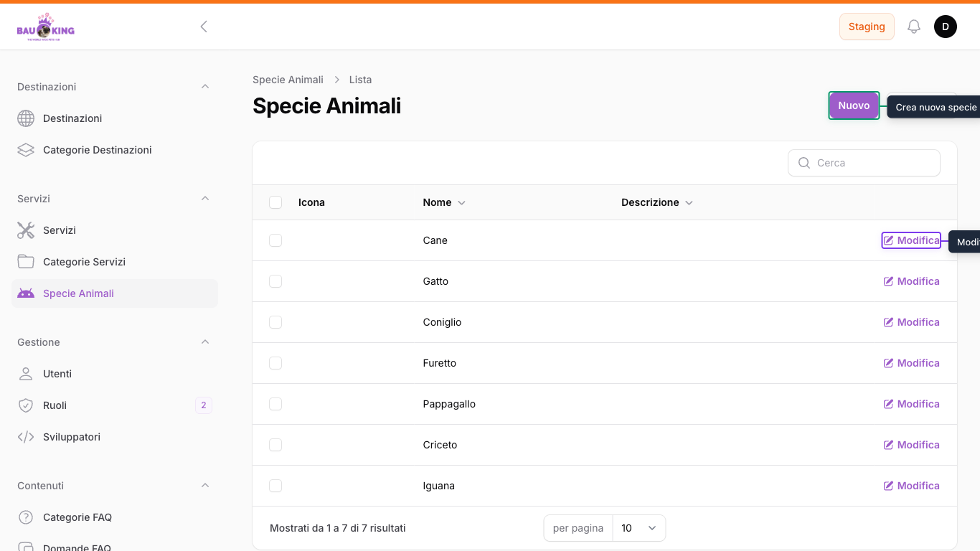Click the Categorie Destinazioni stacked-layers icon
Image resolution: width=980 pixels, height=551 pixels.
tap(26, 150)
